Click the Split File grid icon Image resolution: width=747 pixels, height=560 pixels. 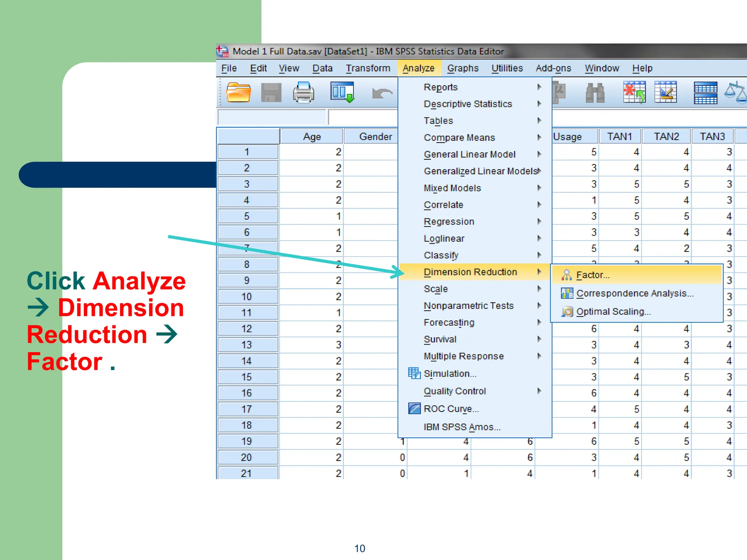(705, 93)
